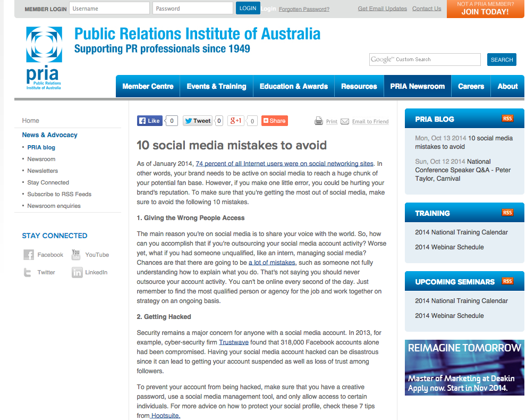Open the Hootsuite link
This screenshot has width=526, height=420.
coord(165,416)
